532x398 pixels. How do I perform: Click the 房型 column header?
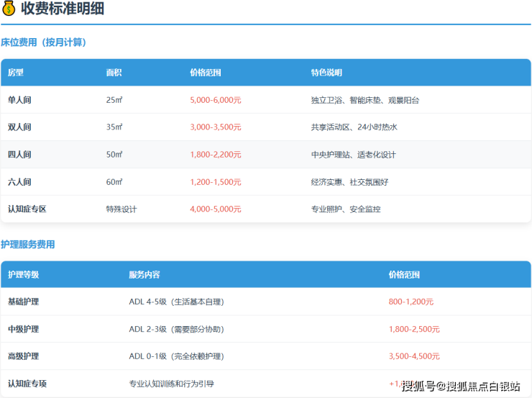click(x=16, y=73)
